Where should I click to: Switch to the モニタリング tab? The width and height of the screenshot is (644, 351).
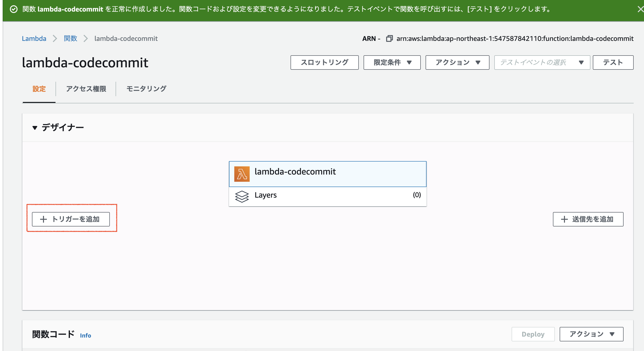pos(146,89)
